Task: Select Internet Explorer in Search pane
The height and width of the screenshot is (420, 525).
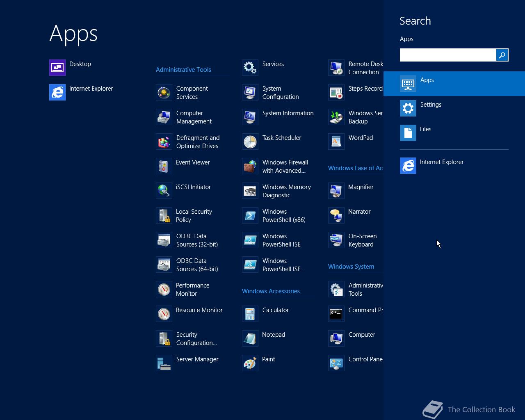Action: point(454,166)
